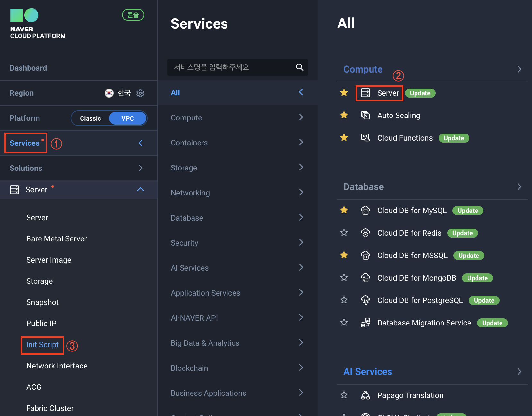Open the Business Applications category

(238, 393)
